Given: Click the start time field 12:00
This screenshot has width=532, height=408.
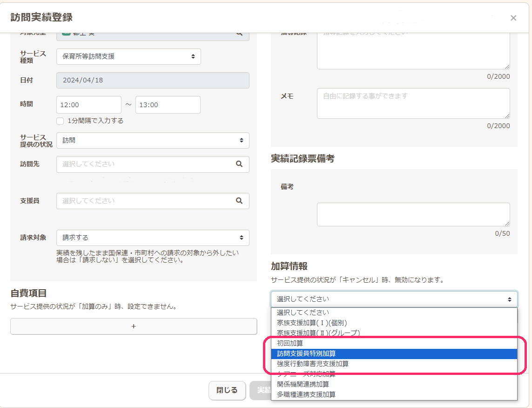Looking at the screenshot, I should pyautogui.click(x=88, y=105).
